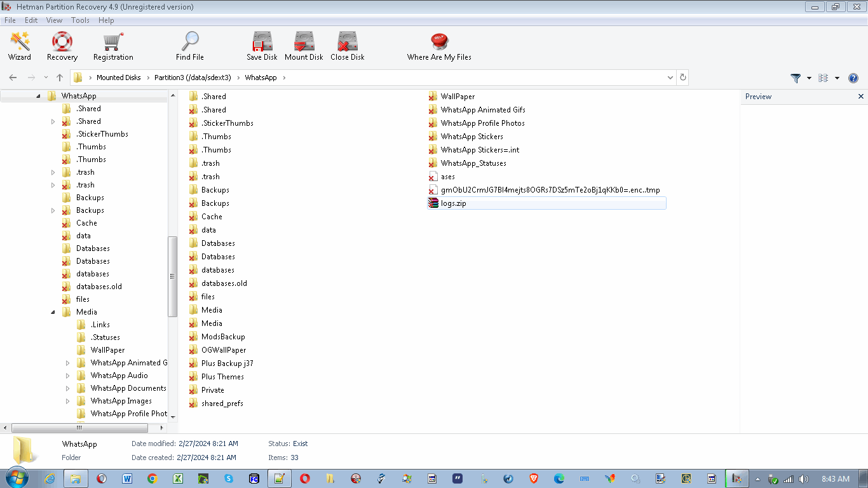Open the Help menu
The height and width of the screenshot is (488, 868).
tap(106, 20)
